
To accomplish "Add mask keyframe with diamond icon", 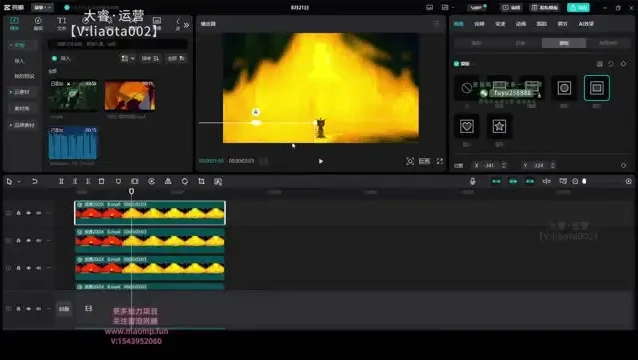I will point(623,64).
